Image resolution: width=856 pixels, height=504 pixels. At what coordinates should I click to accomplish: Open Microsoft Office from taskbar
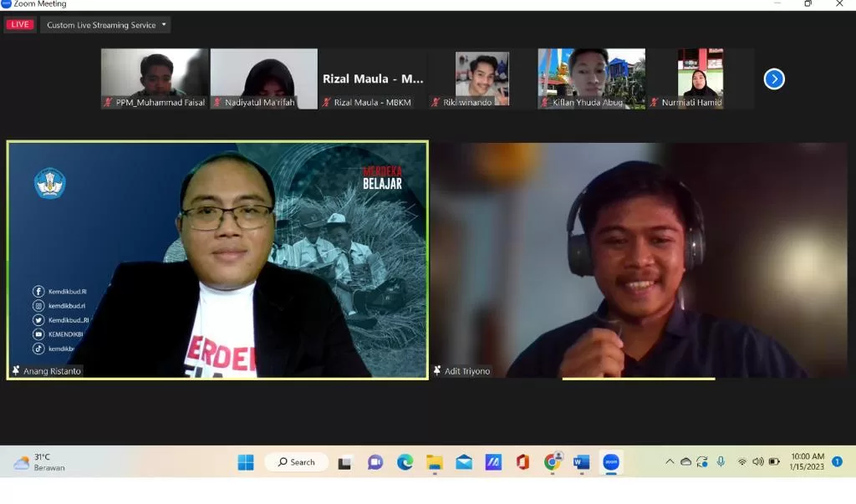pos(523,462)
